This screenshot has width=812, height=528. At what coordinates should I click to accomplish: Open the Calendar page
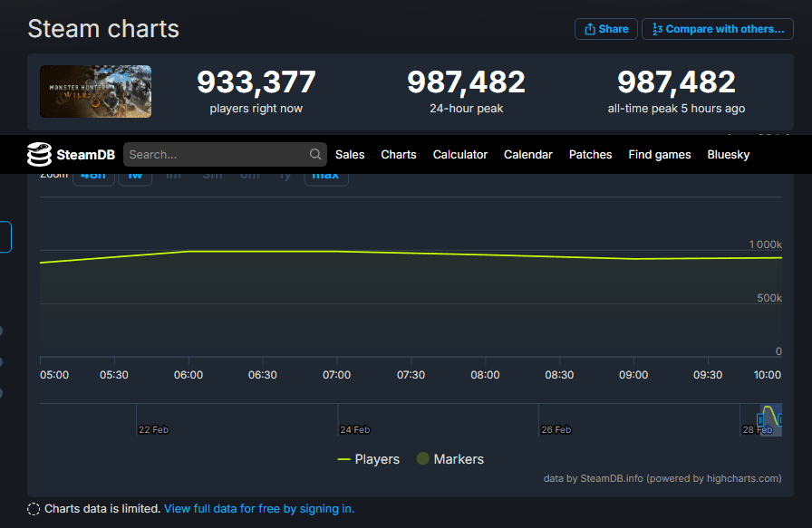coord(527,154)
